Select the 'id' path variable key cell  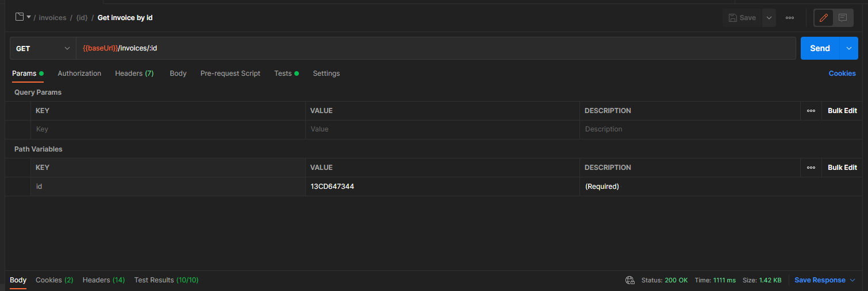pos(168,187)
